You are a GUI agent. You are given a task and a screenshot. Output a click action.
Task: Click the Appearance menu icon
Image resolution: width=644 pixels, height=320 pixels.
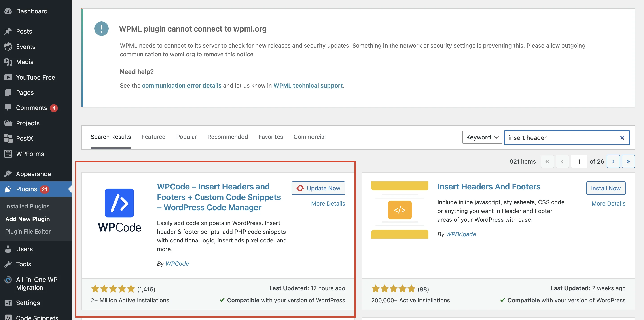coord(8,173)
